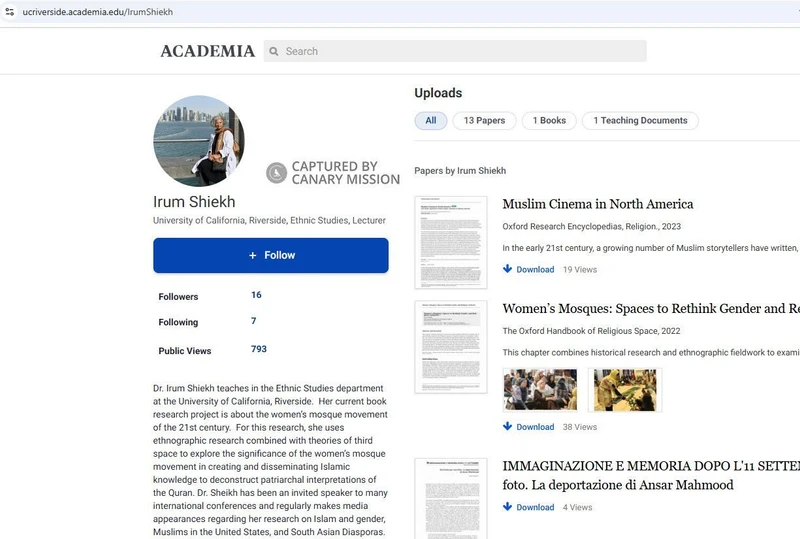Click the Uploads section heading
The width and height of the screenshot is (800, 539).
tap(438, 93)
